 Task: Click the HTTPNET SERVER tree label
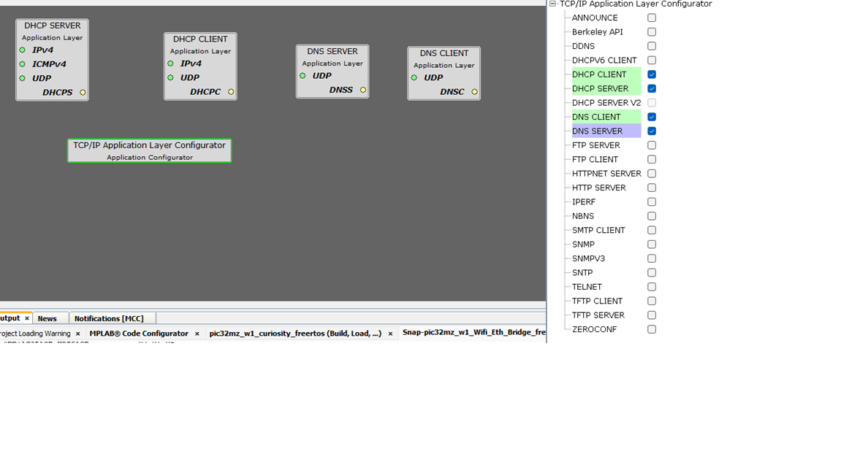[x=606, y=174]
